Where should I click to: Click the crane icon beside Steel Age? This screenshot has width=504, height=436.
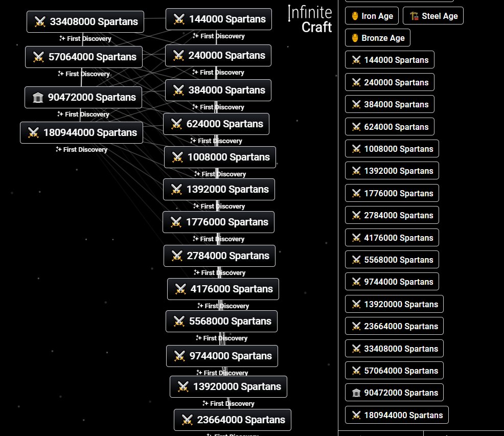(x=414, y=16)
